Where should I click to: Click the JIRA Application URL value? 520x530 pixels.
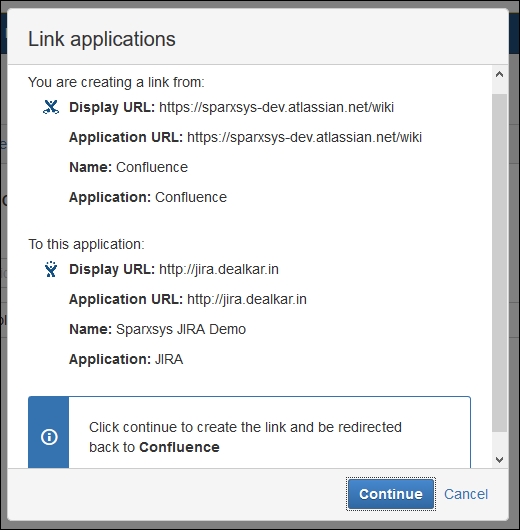[x=247, y=299]
